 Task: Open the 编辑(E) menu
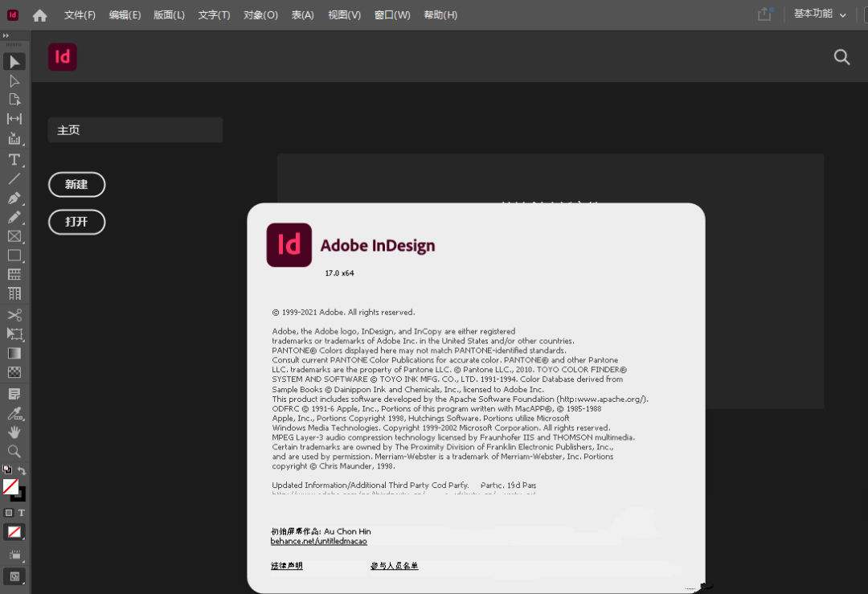coord(125,15)
